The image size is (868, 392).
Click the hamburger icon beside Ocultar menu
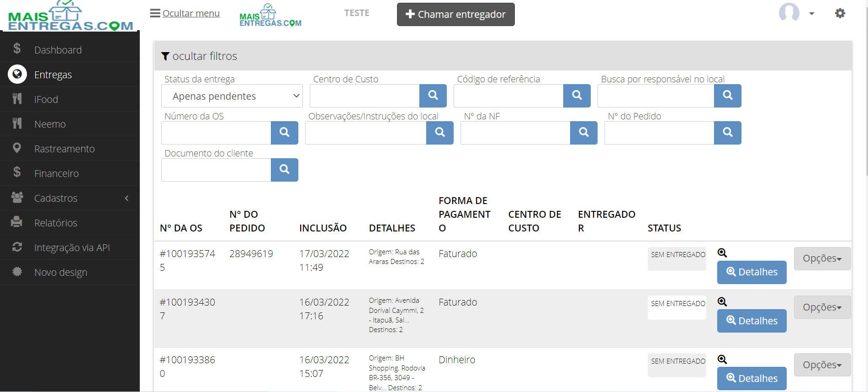point(155,13)
